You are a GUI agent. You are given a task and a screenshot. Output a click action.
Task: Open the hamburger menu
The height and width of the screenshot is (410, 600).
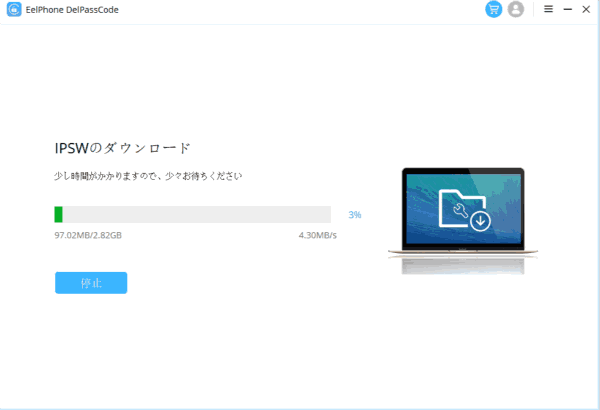click(x=548, y=9)
